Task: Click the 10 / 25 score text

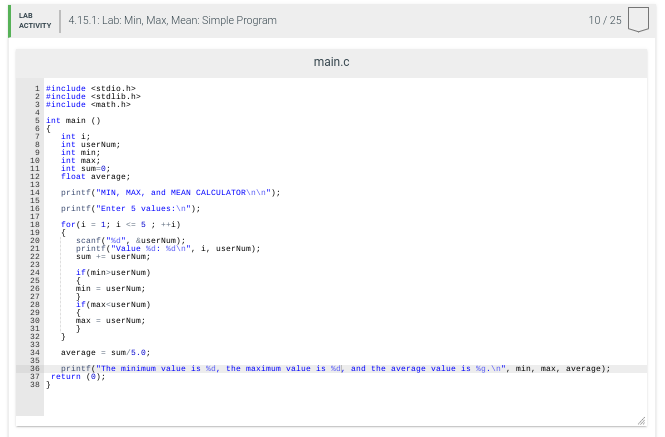Action: [x=605, y=20]
